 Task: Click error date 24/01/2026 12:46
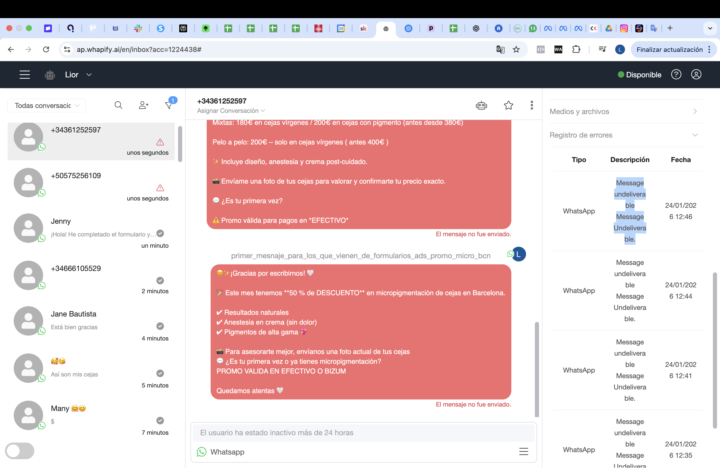[681, 211]
